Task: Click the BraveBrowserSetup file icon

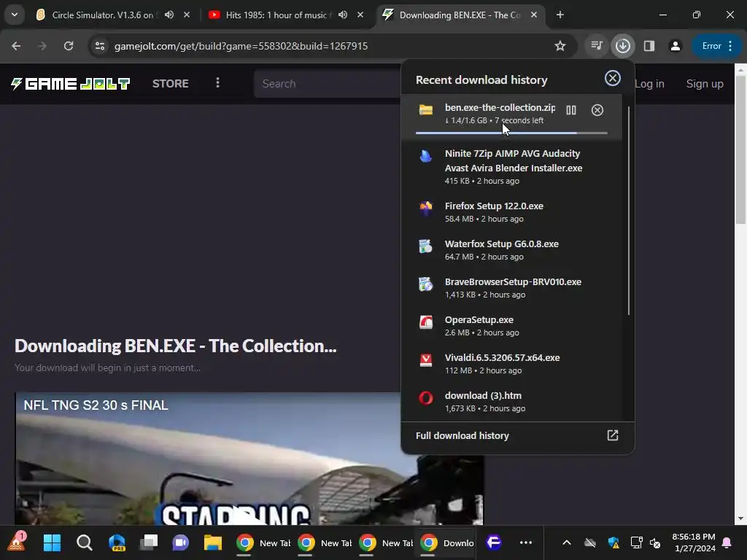Action: (425, 284)
